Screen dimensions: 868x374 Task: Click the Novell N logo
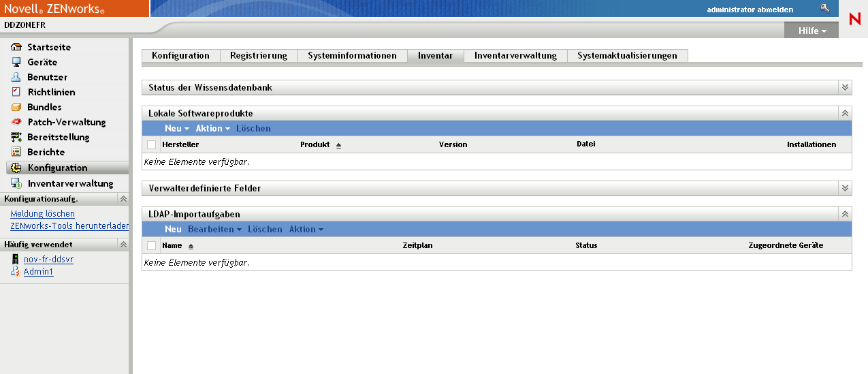(x=854, y=20)
